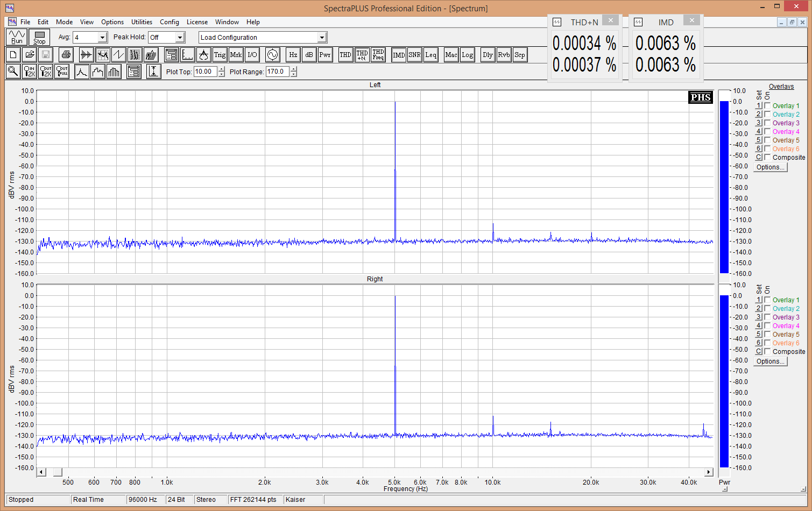Click the horizontal frequency scrollbar right arrow
This screenshot has height=511, width=812.
(x=709, y=472)
